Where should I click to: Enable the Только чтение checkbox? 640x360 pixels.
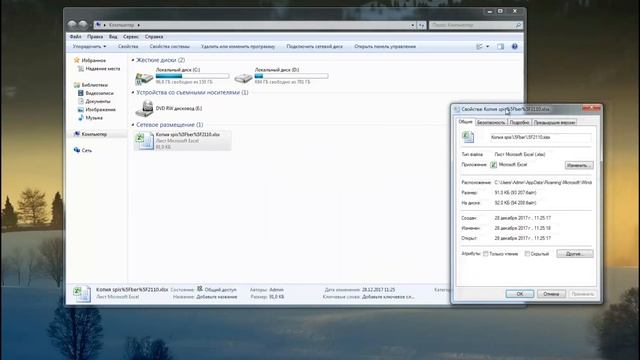tap(486, 254)
